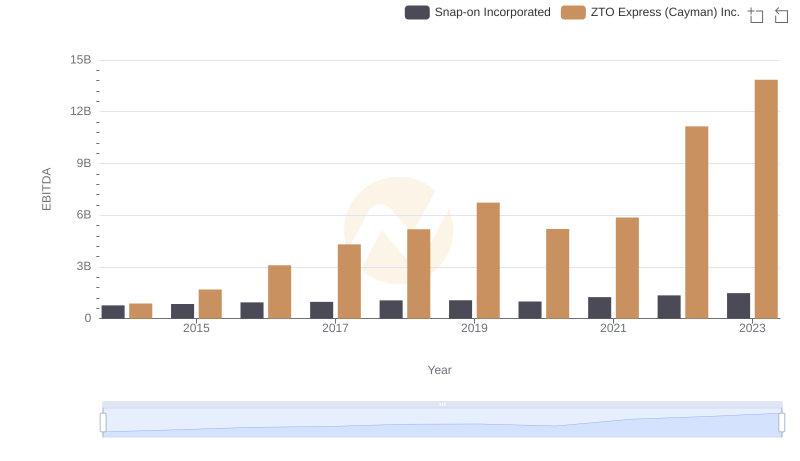800x461 pixels.
Task: Click the 12B y-axis label
Action: point(81,111)
